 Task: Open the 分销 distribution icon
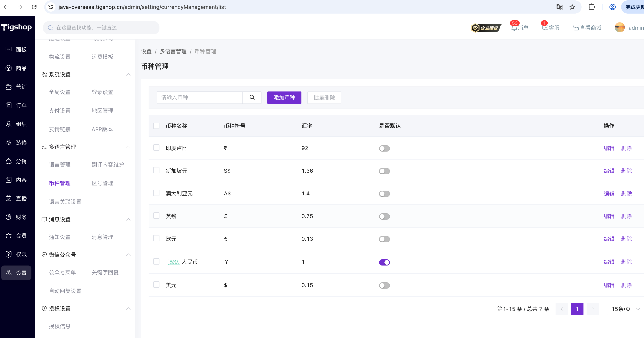[x=9, y=161]
